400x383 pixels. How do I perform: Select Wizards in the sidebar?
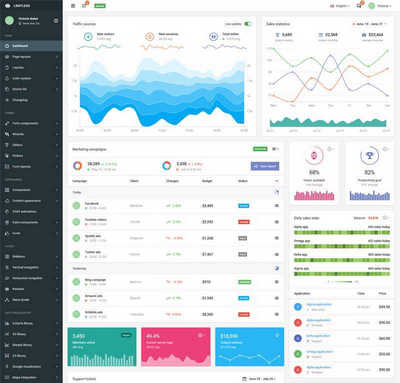click(x=31, y=134)
